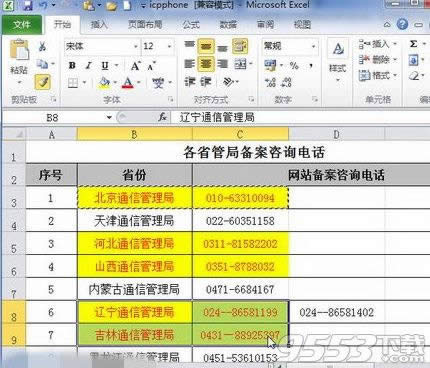Click the insert function fx icon

point(163,117)
